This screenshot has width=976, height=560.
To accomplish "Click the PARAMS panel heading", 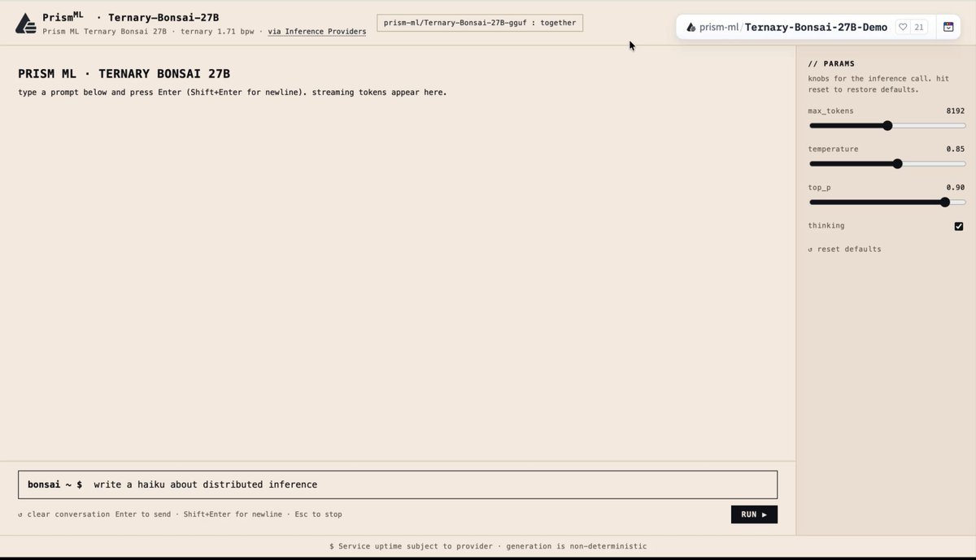I will 831,63.
